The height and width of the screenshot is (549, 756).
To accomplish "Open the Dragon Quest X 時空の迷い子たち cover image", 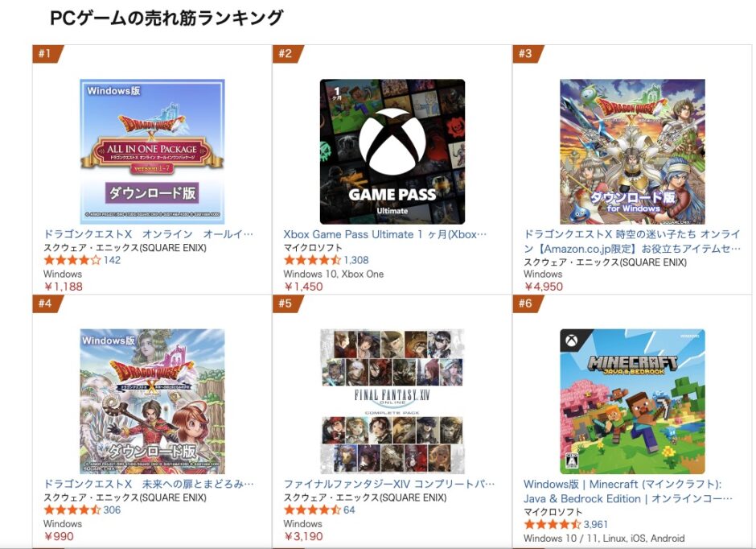I will click(x=632, y=151).
